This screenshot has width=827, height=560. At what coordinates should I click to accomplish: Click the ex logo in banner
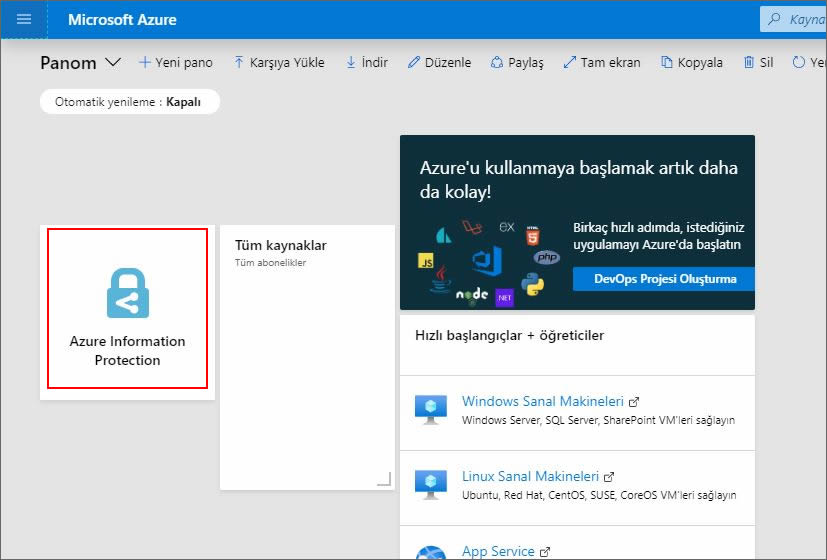[506, 227]
